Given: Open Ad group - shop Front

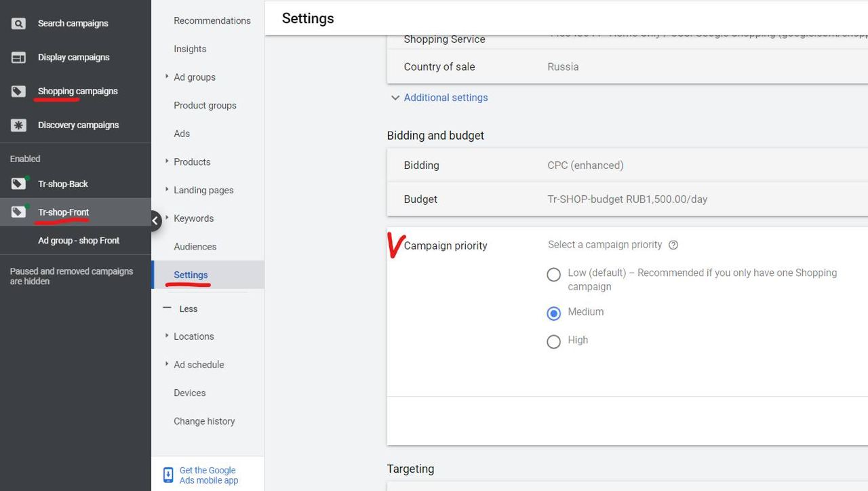Looking at the screenshot, I should pos(79,241).
